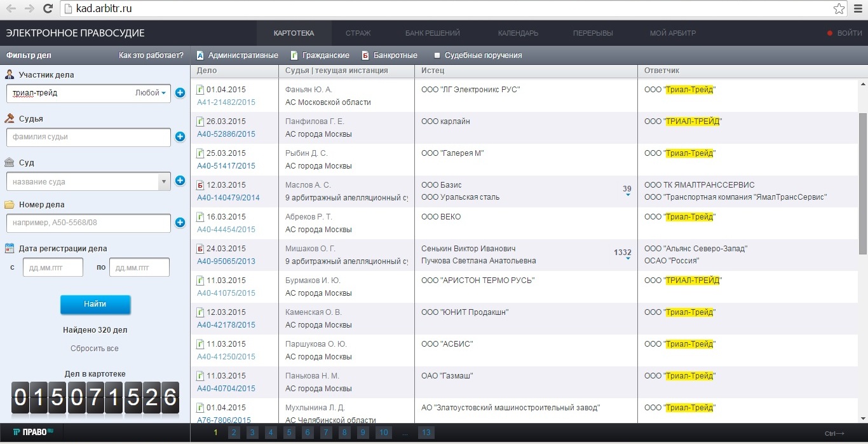Open case А40-40704/2015

(226, 389)
